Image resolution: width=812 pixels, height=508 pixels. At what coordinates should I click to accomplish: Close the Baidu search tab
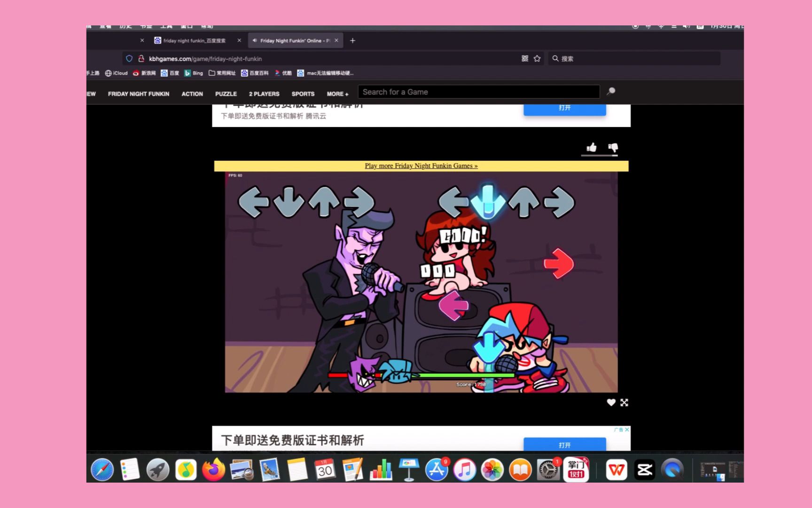[239, 40]
